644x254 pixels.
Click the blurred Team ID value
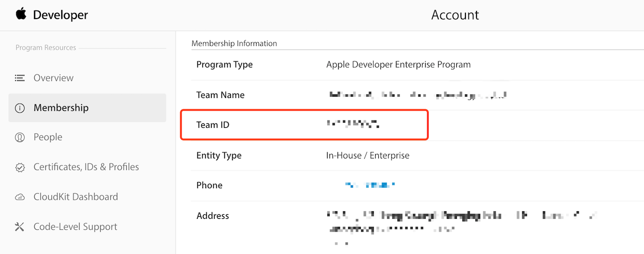click(353, 124)
